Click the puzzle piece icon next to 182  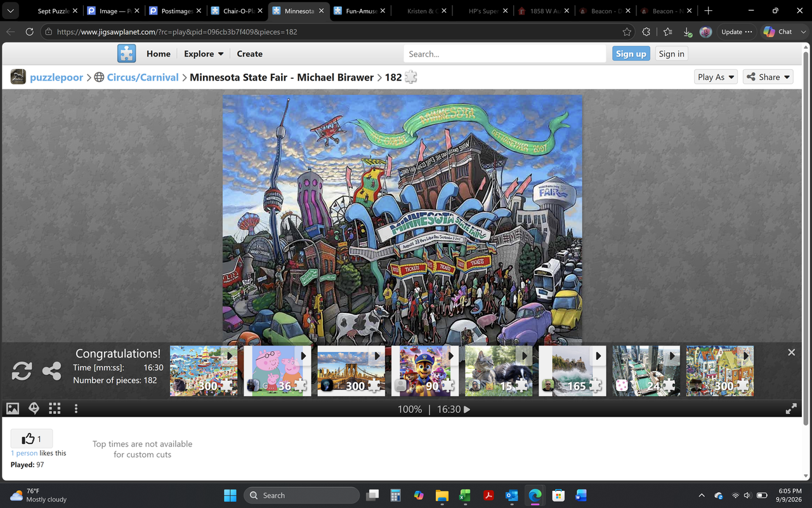(411, 77)
